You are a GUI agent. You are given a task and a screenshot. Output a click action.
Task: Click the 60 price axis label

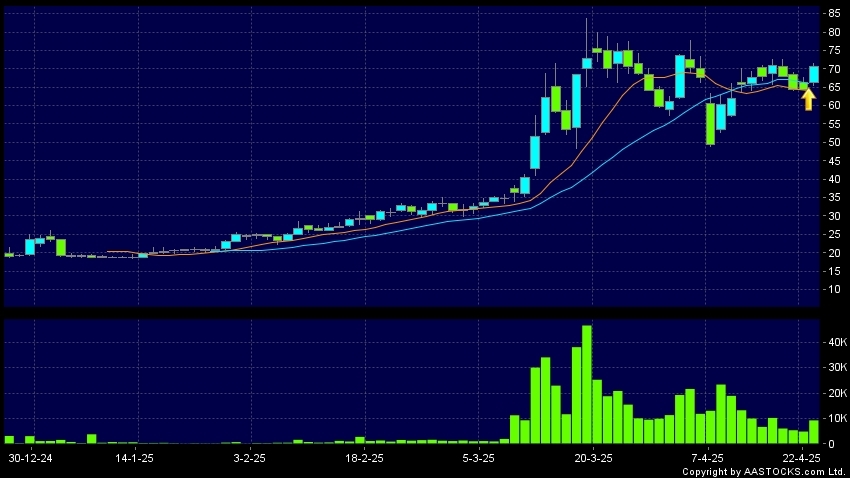[834, 106]
